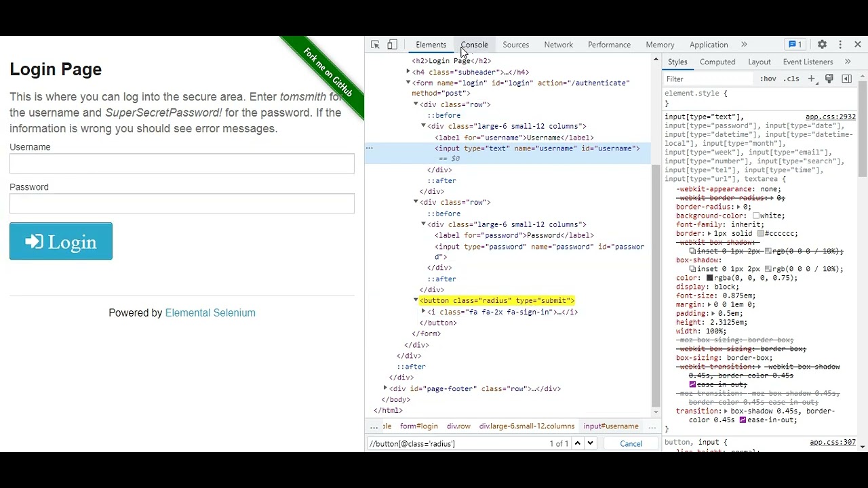The height and width of the screenshot is (488, 868).
Task: Click the #cccccc border color swatch
Action: point(760,233)
